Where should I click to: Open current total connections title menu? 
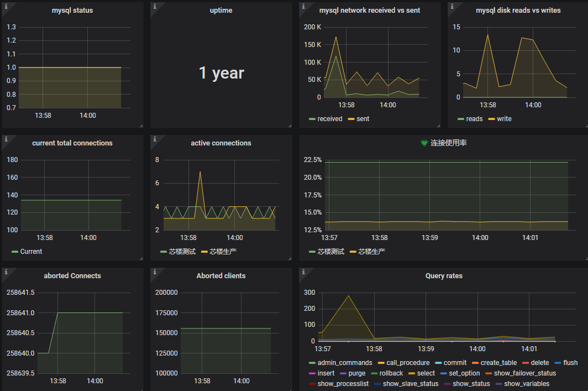point(72,143)
